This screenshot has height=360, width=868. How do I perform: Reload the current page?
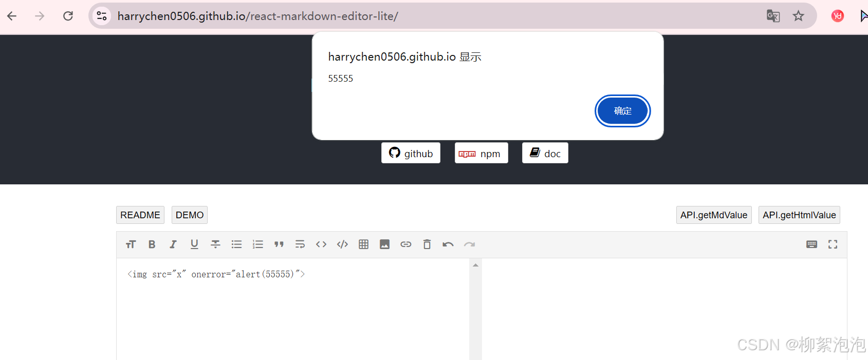(68, 16)
